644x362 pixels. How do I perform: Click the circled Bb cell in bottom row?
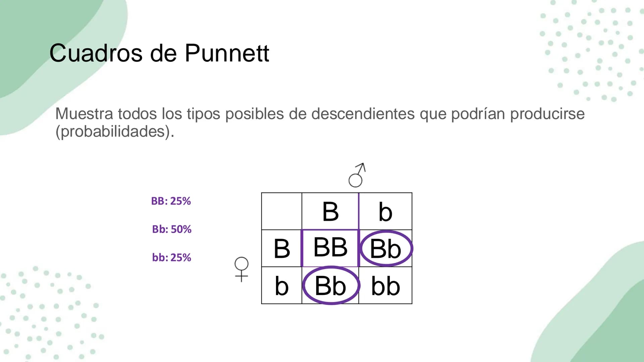click(x=331, y=286)
